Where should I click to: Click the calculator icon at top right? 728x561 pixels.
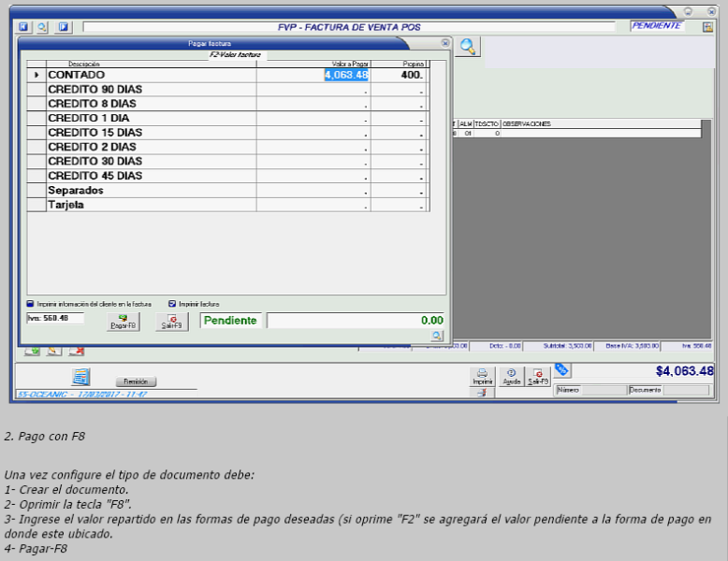[707, 26]
